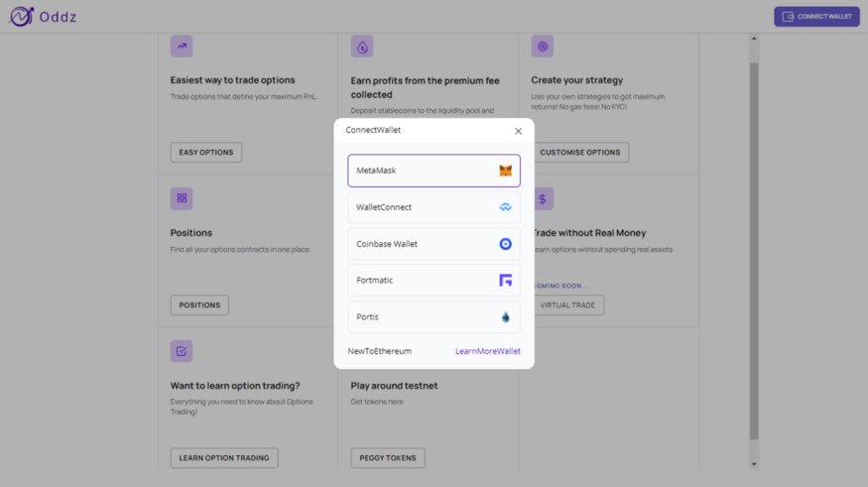Screen dimensions: 868x487
Task: Click the ConnectWallet dialog title
Action: click(x=373, y=130)
